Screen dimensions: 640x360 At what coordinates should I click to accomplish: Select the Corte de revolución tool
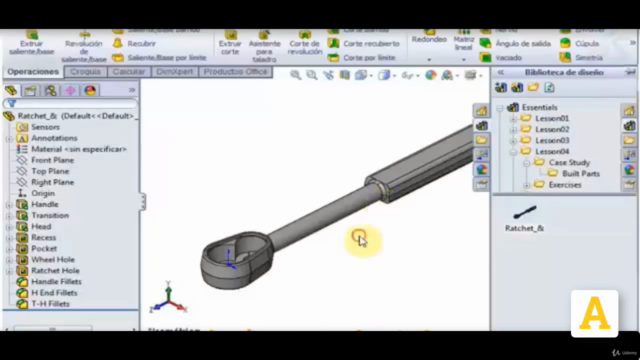[304, 43]
